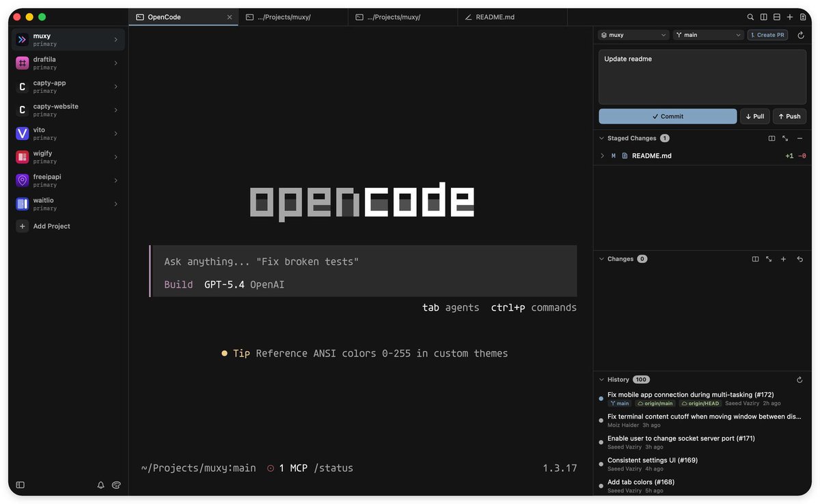Screen dimensions: 820x504
Task: Split pane vertically using the top-bar split icon
Action: [x=764, y=17]
